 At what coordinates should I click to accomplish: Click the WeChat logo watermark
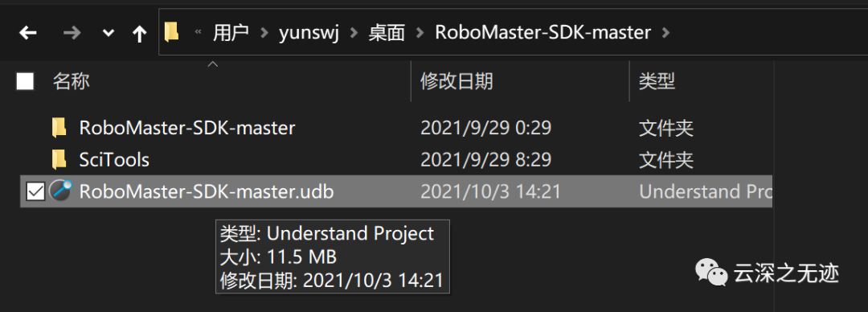click(710, 273)
